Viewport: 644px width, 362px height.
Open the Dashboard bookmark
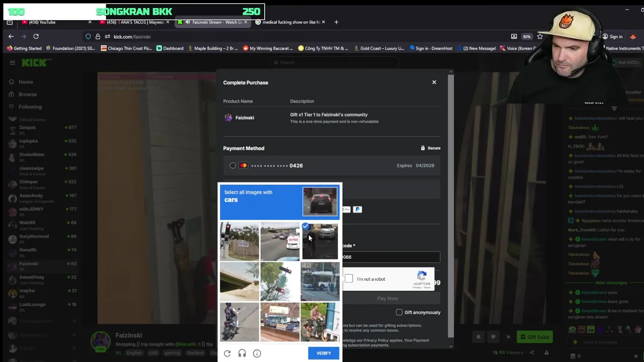pyautogui.click(x=170, y=48)
